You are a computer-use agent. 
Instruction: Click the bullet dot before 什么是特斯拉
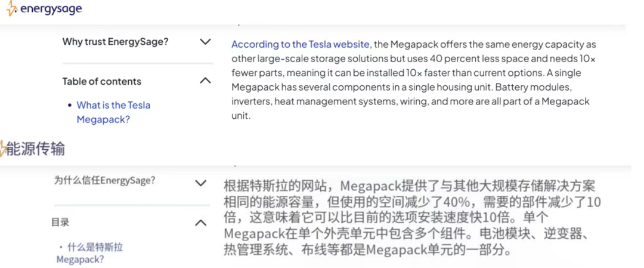coord(61,248)
